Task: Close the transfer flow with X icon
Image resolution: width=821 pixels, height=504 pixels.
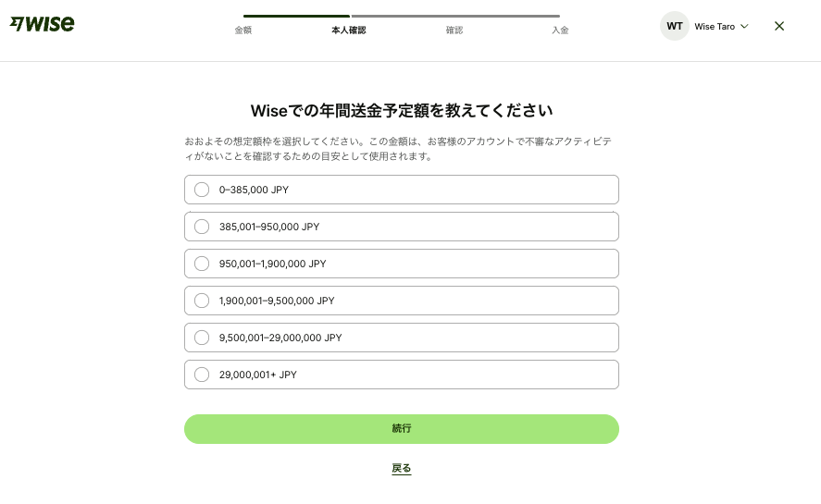Action: coord(779,26)
